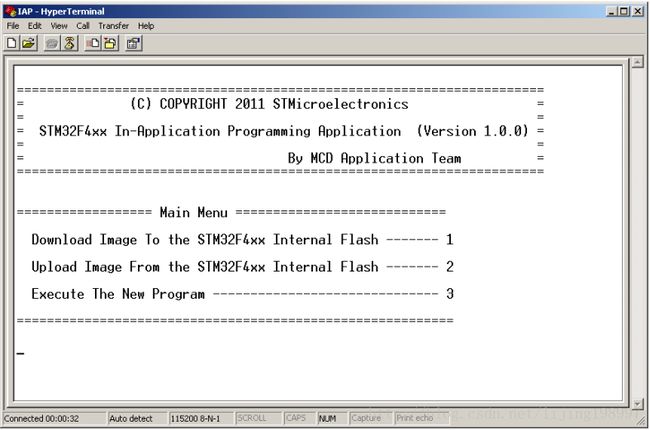
Task: Open the Transfer menu
Action: [x=113, y=26]
